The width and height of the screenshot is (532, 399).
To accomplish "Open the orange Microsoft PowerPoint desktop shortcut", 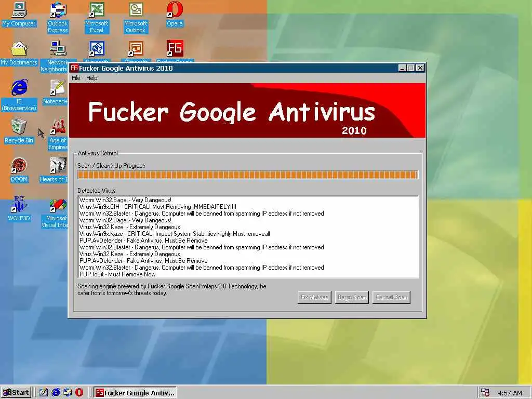I will (136, 48).
